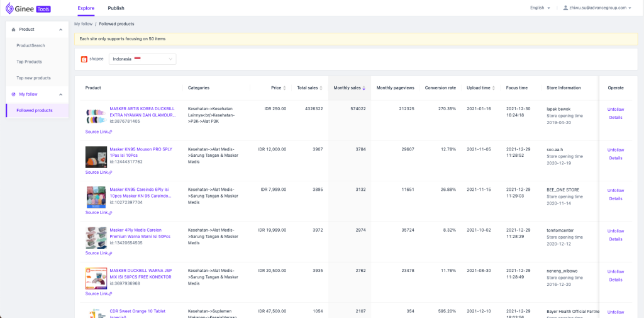Screen dimensions: 644x318
Task: Click thumbnail of Masker KN95 Mouson PRO
Action: coord(96,157)
